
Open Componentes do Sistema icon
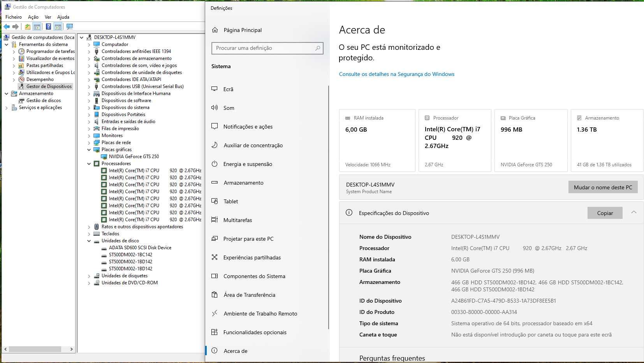[x=215, y=276]
